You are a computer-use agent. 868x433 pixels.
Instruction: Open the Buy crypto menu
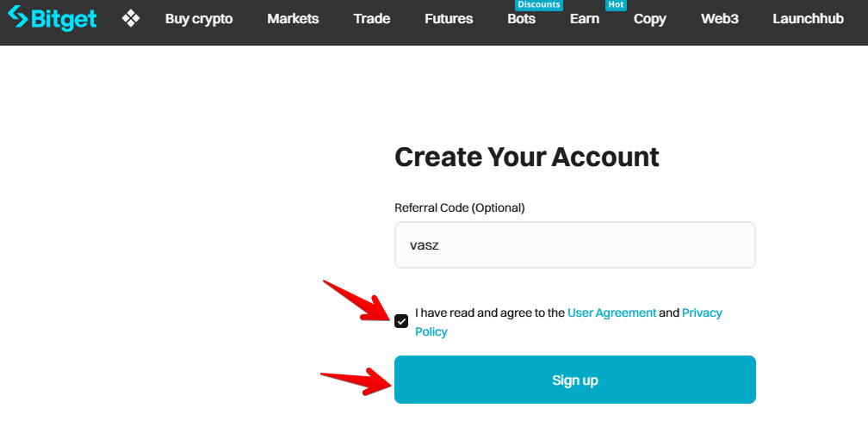click(x=199, y=19)
